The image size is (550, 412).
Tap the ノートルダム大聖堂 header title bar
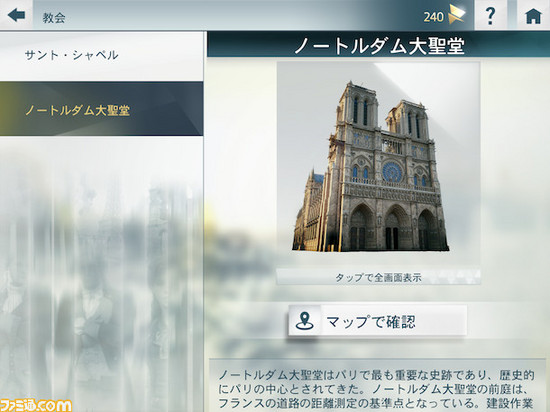(378, 46)
